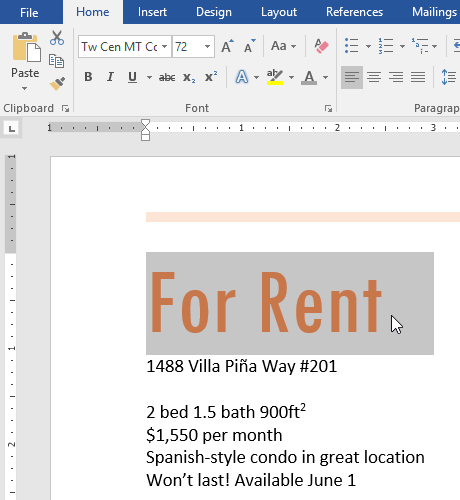Screen dimensions: 460x500
Task: Switch to the Insert tab
Action: coord(152,12)
